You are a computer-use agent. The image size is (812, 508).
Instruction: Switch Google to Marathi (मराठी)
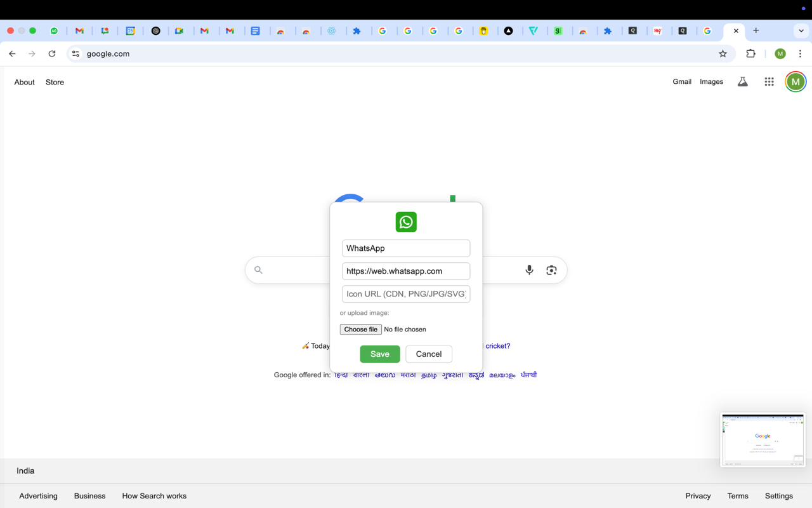pos(408,375)
